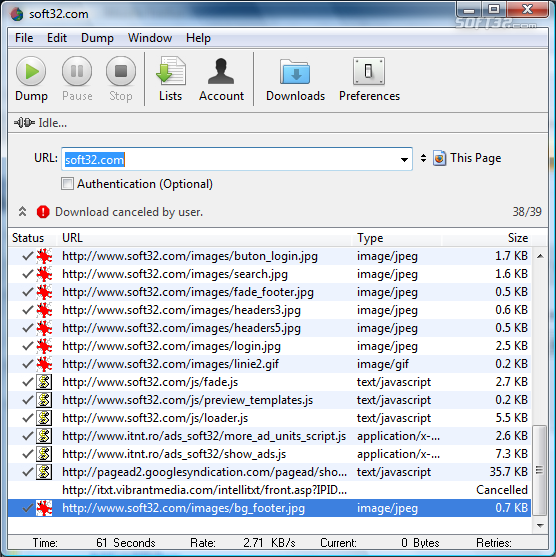
Task: Click the connection plug icon beside Idle
Action: tap(24, 123)
